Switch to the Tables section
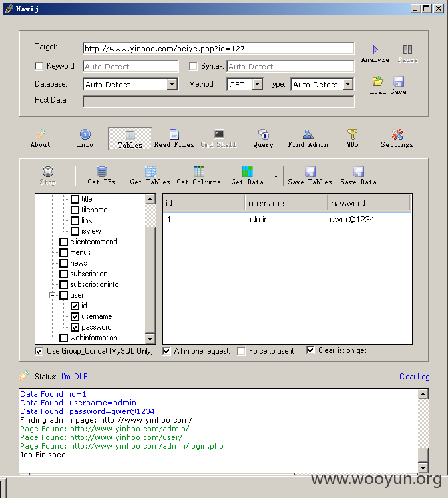This screenshot has height=498, width=448. [130, 138]
